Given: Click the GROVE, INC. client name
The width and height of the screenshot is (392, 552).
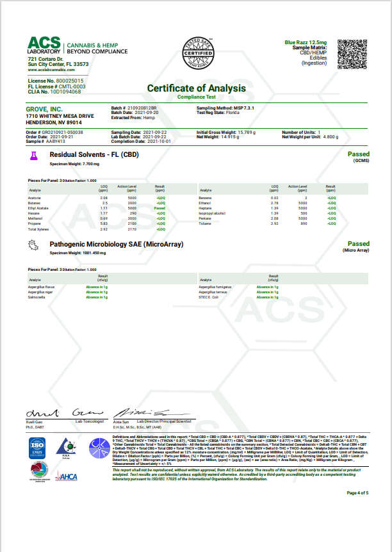Looking at the screenshot, I should (44, 109).
